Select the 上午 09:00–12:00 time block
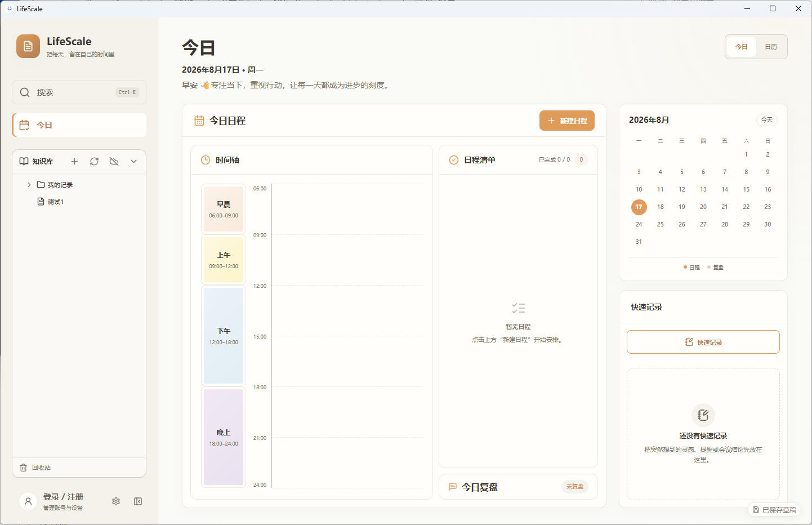 (224, 260)
